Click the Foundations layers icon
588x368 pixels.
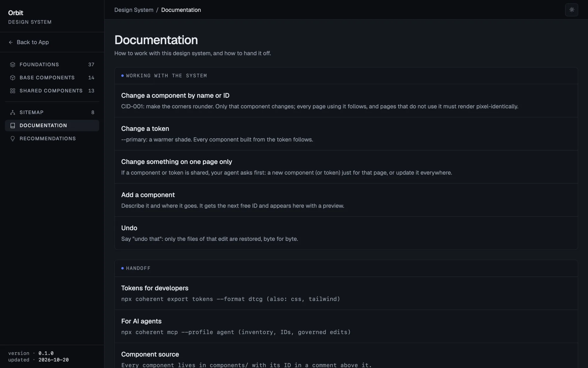click(x=13, y=64)
